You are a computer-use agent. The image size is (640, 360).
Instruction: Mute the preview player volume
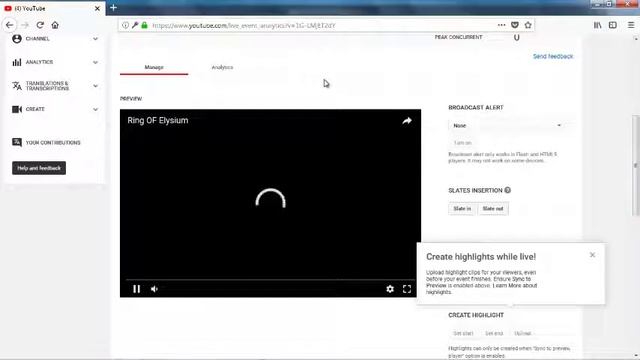(154, 289)
